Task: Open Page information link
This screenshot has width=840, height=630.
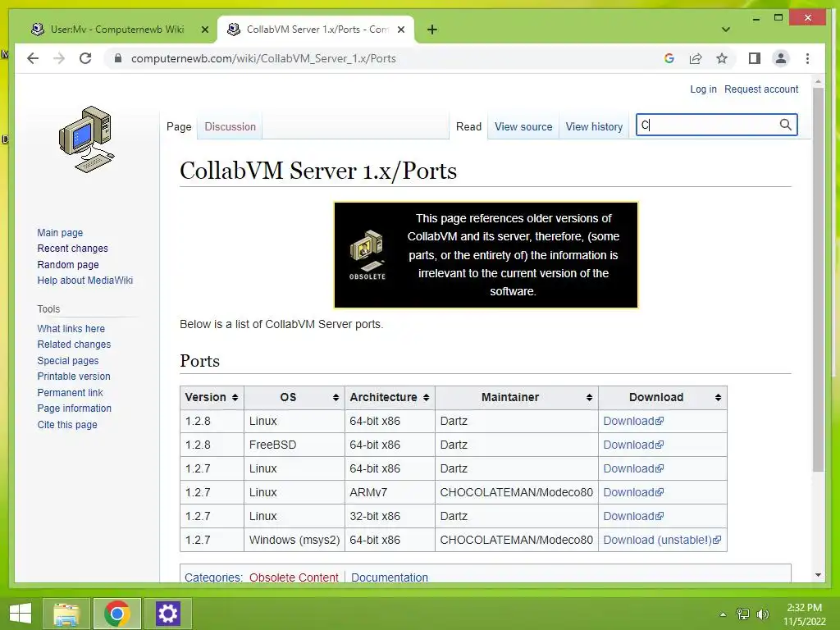Action: point(74,409)
